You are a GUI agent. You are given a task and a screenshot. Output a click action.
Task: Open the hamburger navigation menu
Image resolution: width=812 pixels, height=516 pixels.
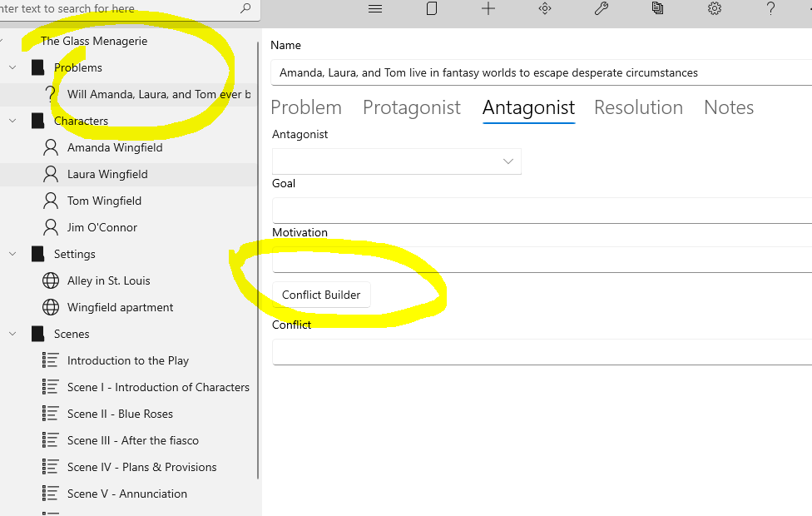(374, 9)
